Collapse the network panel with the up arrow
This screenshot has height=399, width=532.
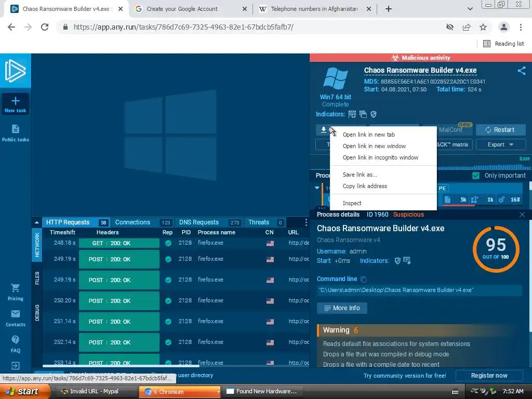coord(37,222)
